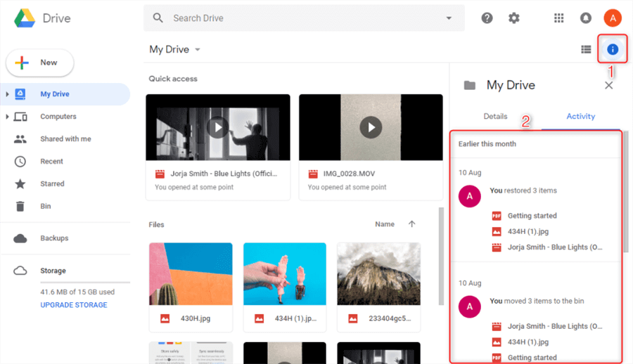The height and width of the screenshot is (364, 633).
Task: Reverse sort direction arrow next to Name
Action: click(x=412, y=224)
